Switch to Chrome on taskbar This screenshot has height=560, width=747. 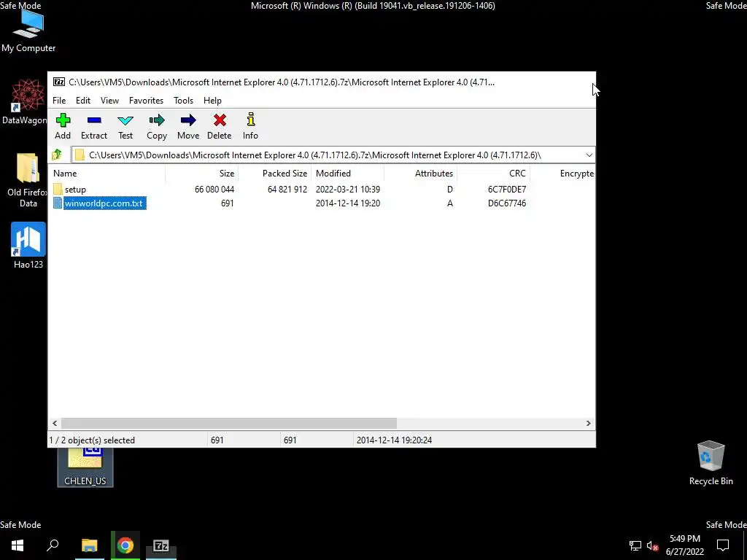pos(125,545)
